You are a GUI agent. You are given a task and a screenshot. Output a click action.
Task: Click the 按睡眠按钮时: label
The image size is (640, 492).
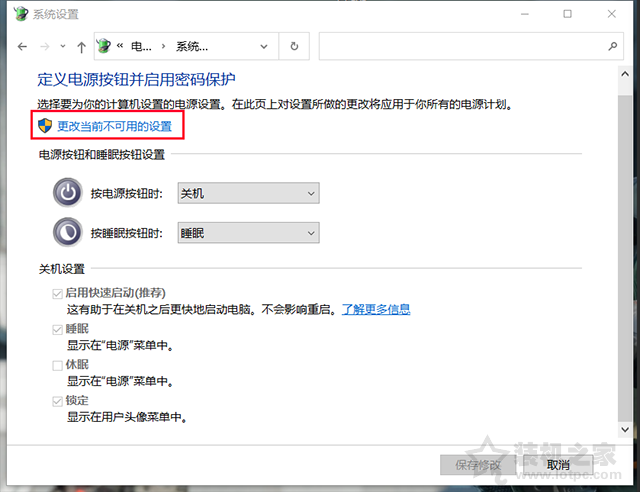[x=127, y=233]
